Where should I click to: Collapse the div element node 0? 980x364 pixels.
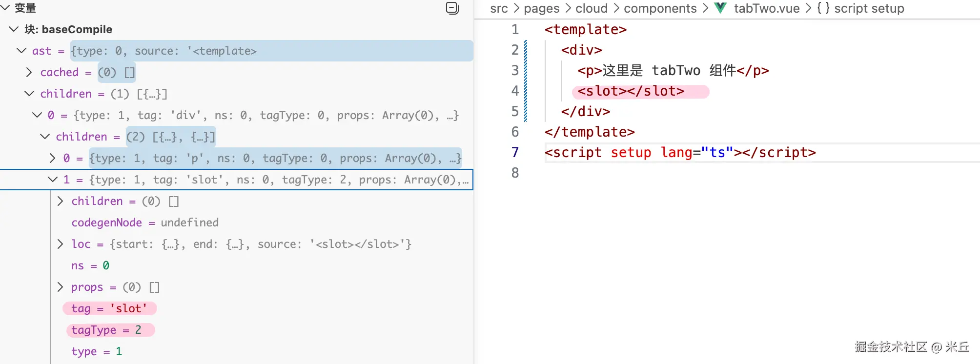click(x=37, y=115)
